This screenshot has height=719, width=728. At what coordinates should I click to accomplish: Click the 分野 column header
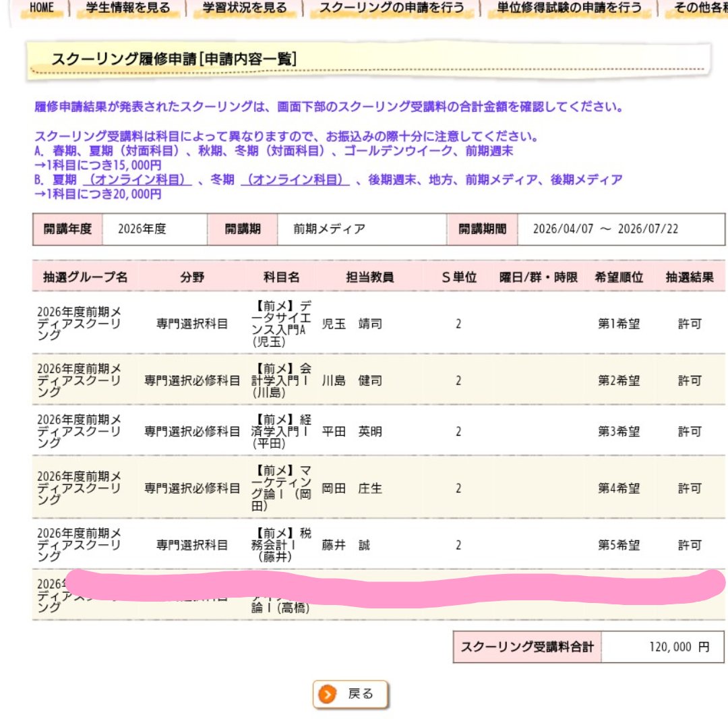pyautogui.click(x=192, y=277)
